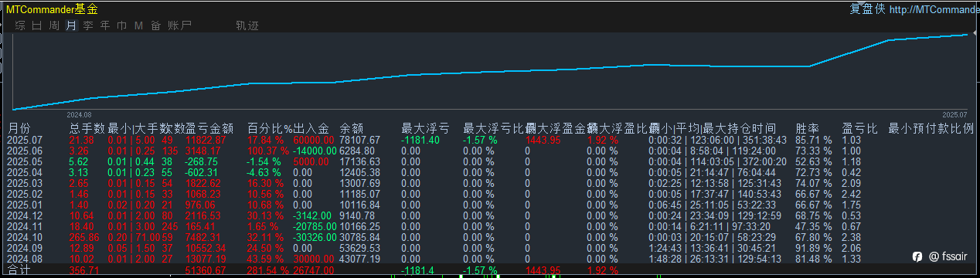Select the 2024.08 month row
This screenshot has height=278, width=980.
490,259
